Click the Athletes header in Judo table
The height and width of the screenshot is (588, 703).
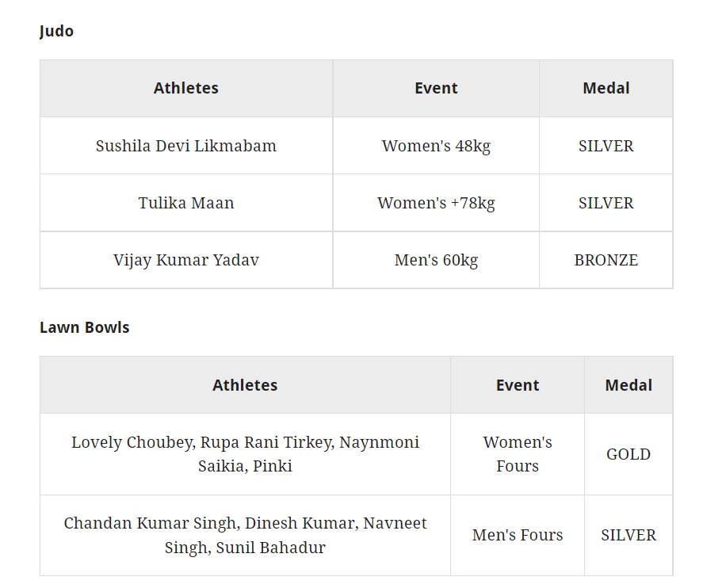tap(186, 88)
